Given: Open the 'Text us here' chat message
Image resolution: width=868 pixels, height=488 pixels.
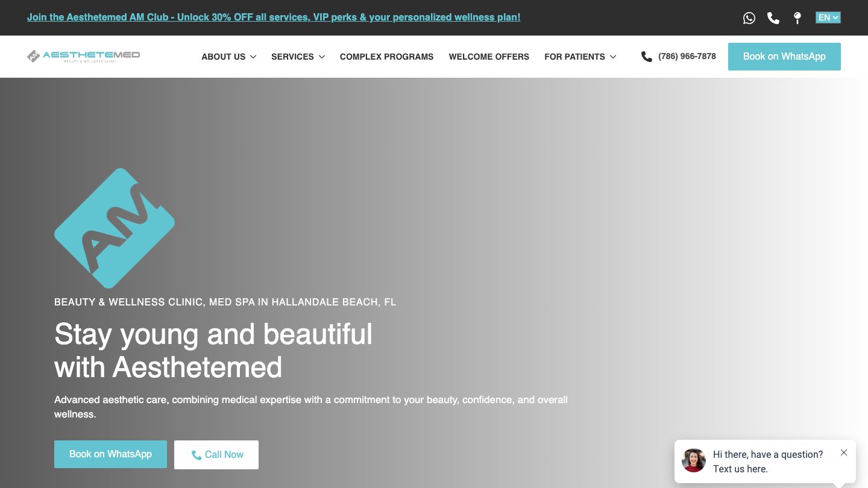Looking at the screenshot, I should coord(767,461).
